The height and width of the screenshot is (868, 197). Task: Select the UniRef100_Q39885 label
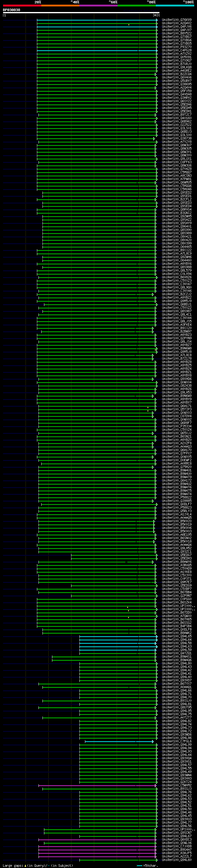point(177,501)
